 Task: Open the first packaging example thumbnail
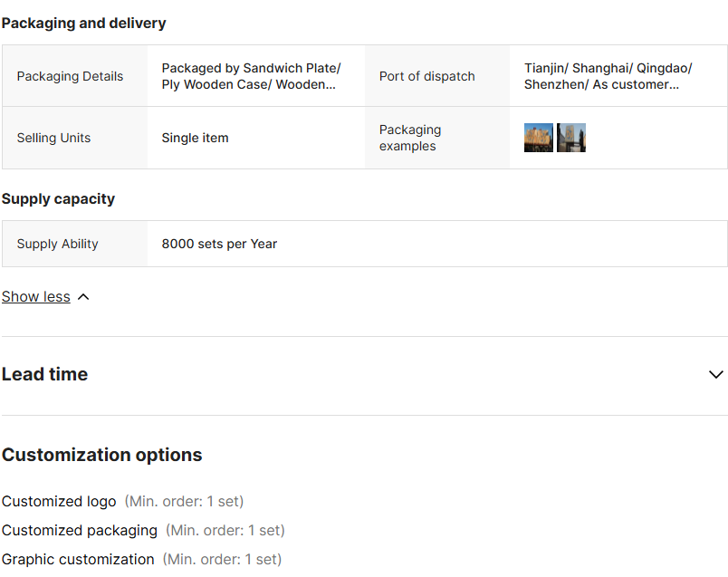pyautogui.click(x=538, y=138)
